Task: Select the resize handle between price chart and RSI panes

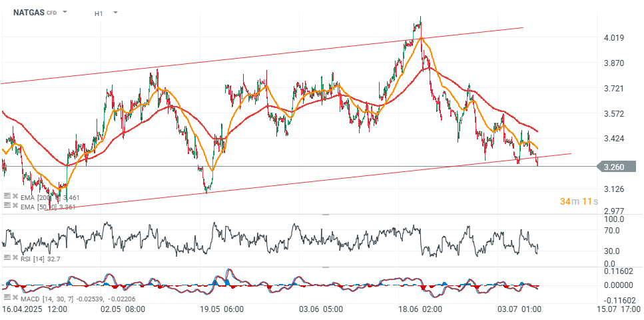Action: tap(326, 215)
